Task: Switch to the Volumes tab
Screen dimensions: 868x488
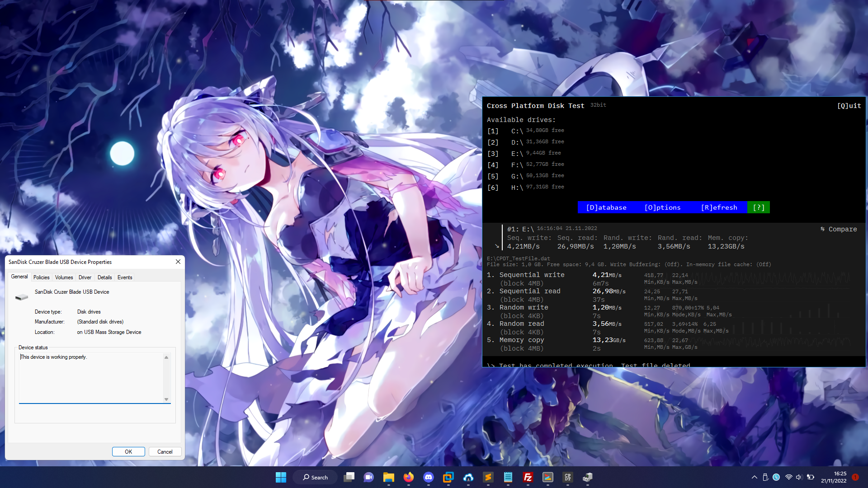Action: click(x=64, y=277)
